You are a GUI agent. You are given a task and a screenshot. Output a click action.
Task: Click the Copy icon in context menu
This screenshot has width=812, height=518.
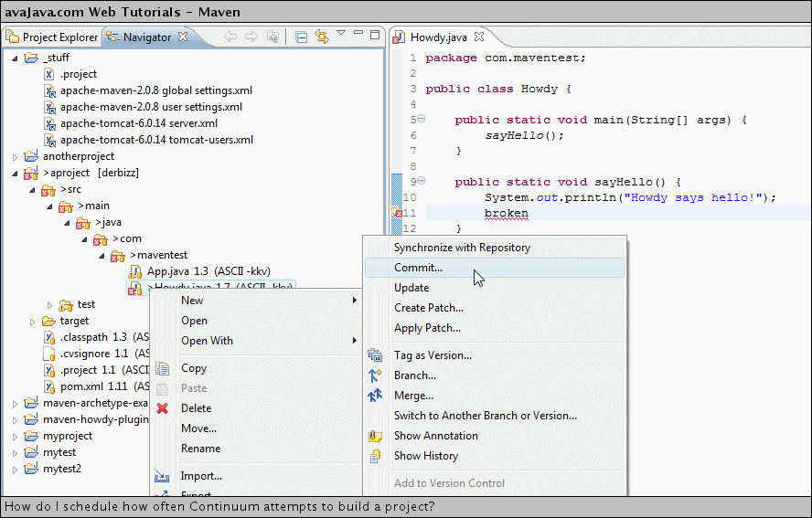click(162, 368)
